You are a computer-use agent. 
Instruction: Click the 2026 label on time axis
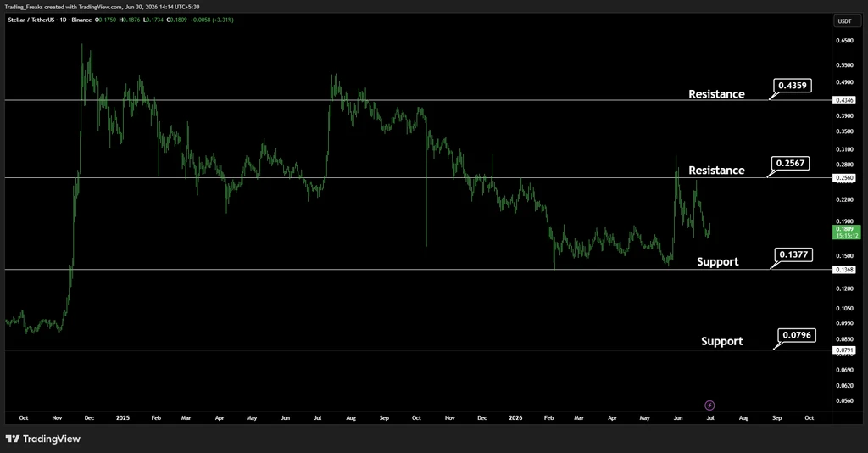point(515,418)
